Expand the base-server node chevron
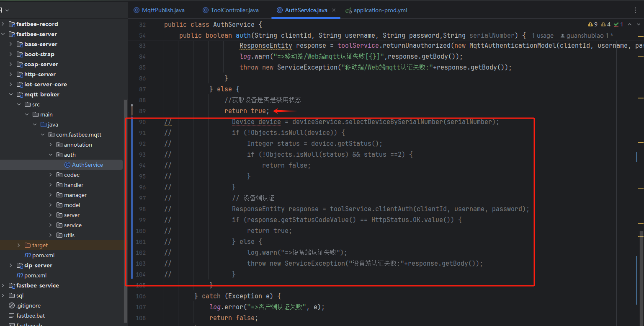Viewport: 644px width, 326px height. point(11,44)
